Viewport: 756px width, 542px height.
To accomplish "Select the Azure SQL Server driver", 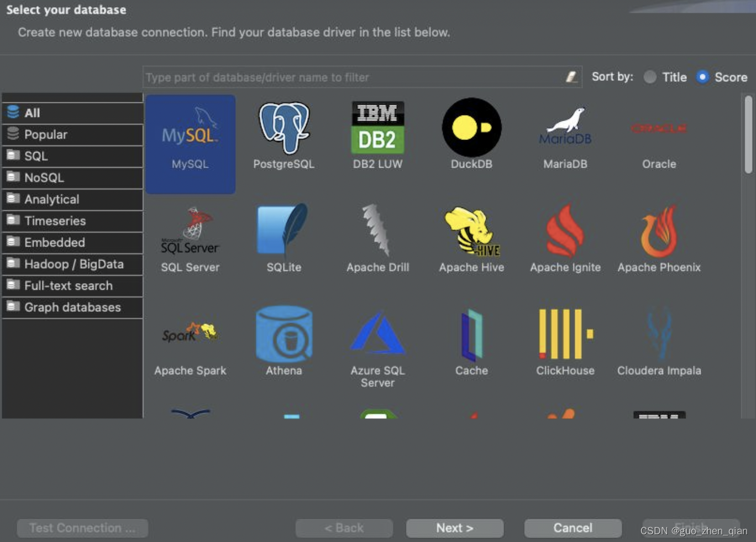I will [x=377, y=348].
